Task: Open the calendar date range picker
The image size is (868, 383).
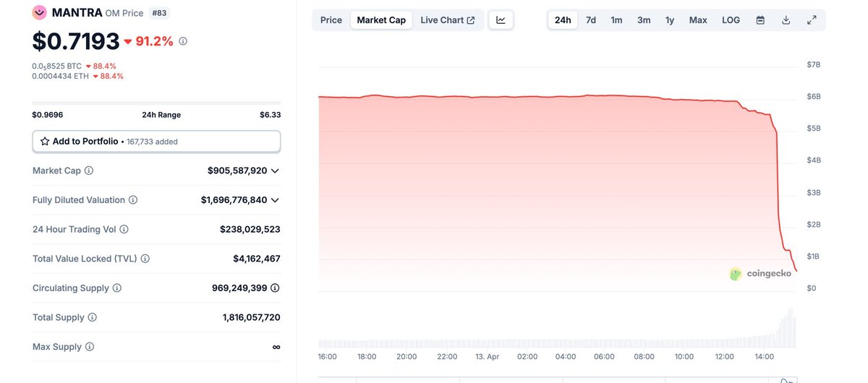Action: pyautogui.click(x=760, y=20)
